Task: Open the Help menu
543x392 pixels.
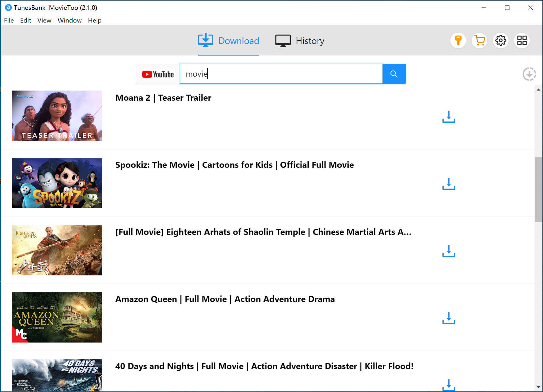Action: [95, 20]
